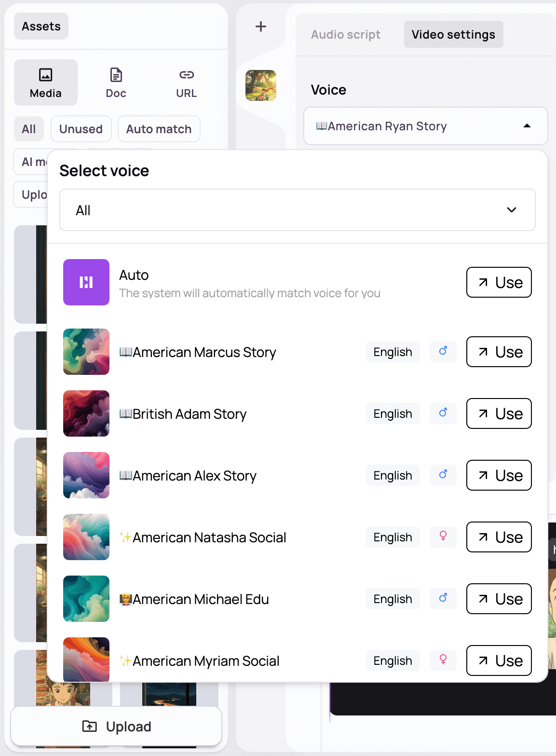The height and width of the screenshot is (756, 556).
Task: Switch to the Audio script tab
Action: click(x=346, y=34)
